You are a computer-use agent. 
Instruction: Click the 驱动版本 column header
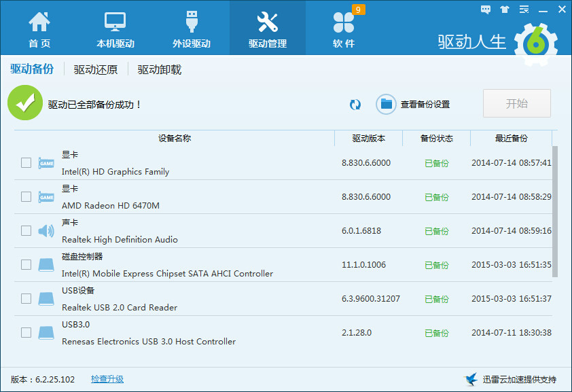point(368,138)
